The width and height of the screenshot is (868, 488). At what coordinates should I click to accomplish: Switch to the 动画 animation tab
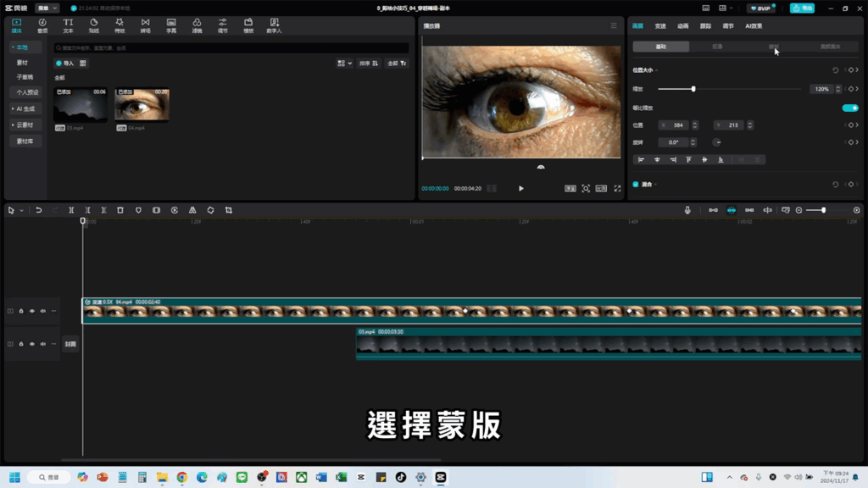click(x=683, y=26)
